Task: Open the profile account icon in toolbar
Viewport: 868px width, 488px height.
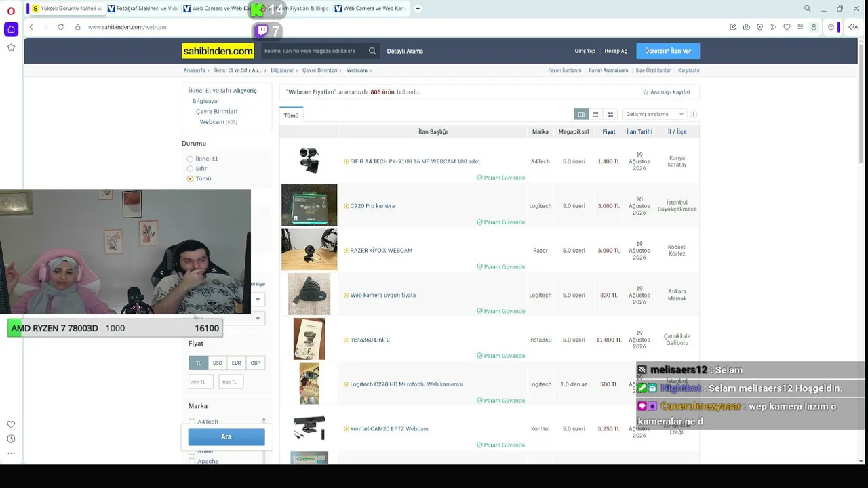Action: [814, 27]
